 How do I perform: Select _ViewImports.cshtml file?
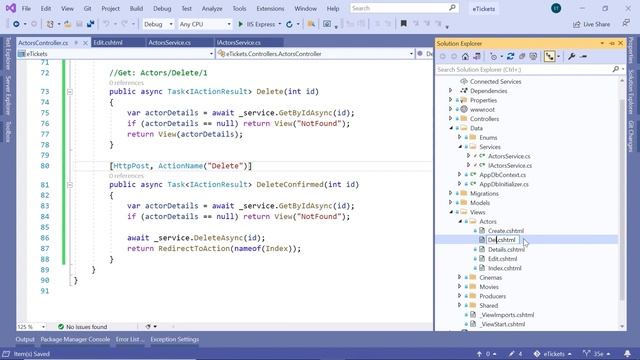coord(507,315)
